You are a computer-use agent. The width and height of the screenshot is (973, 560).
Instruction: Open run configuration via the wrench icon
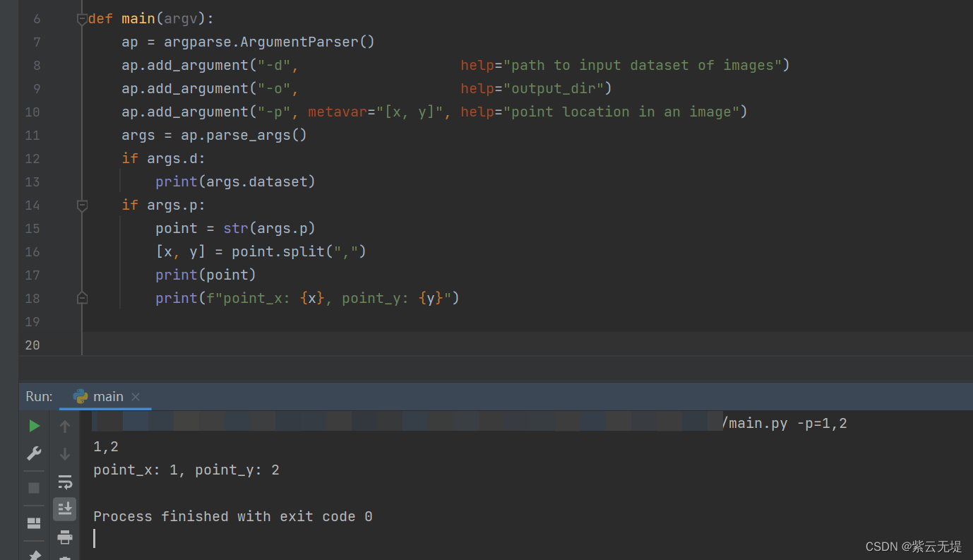34,453
